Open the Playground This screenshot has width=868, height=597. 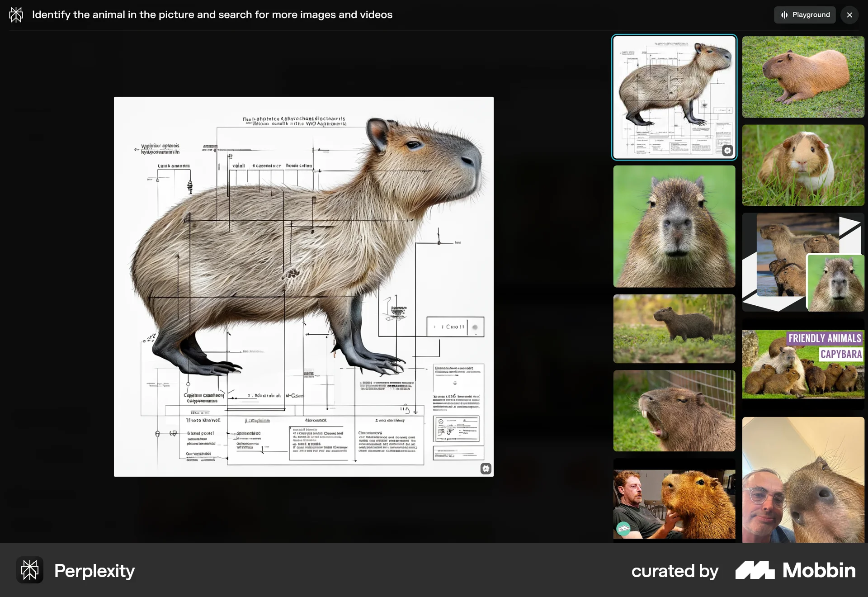pos(805,14)
